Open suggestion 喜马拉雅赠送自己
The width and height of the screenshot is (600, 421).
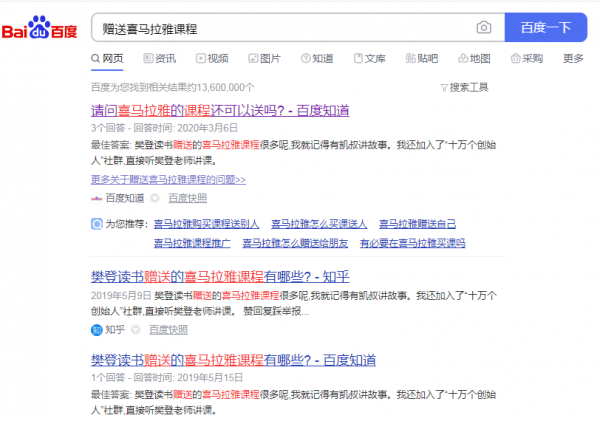(x=417, y=224)
